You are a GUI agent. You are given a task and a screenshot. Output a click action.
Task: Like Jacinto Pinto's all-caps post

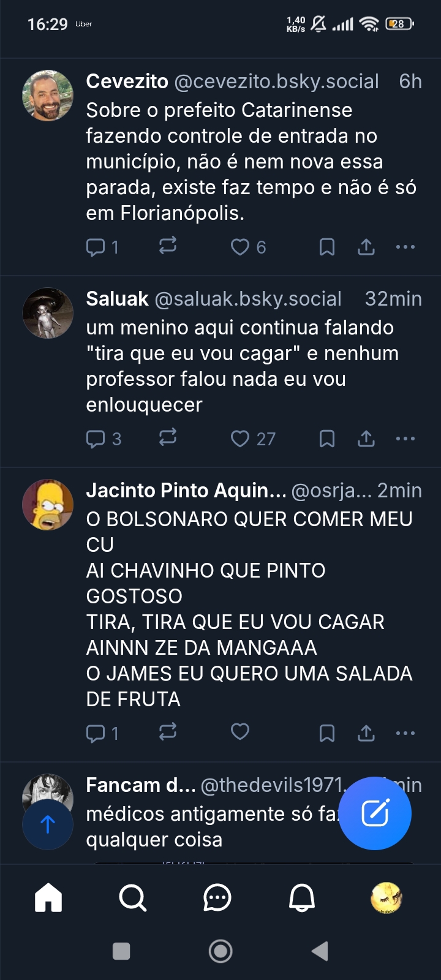click(x=239, y=732)
